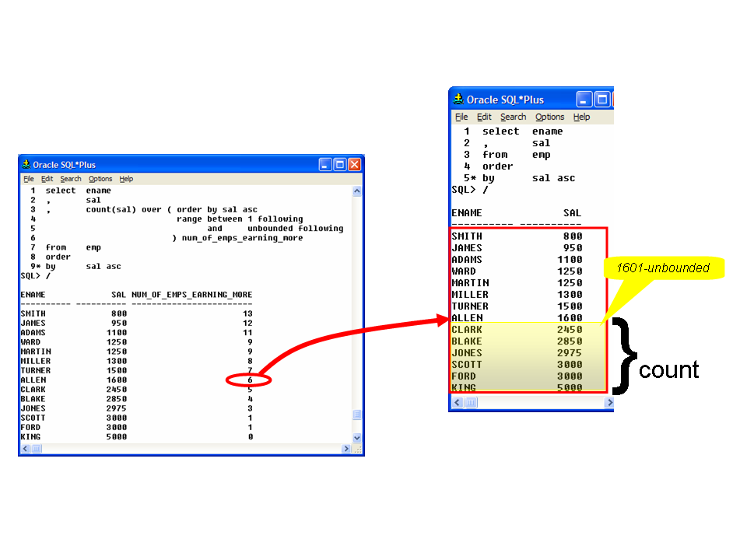Open File menu in left SQL*Plus window
This screenshot has height=560, width=747.
pos(29,179)
